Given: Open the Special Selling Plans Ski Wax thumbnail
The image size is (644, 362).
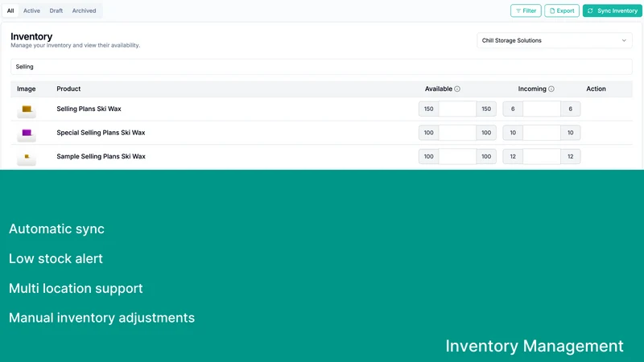Looking at the screenshot, I should [x=27, y=134].
